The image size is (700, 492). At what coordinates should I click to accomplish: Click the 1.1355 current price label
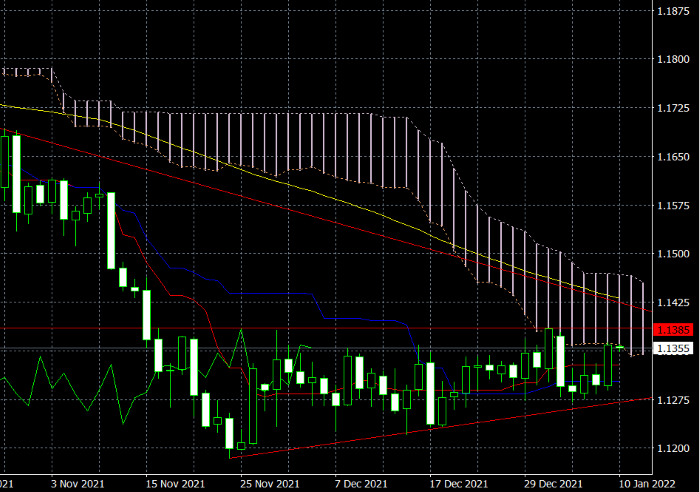tap(673, 348)
